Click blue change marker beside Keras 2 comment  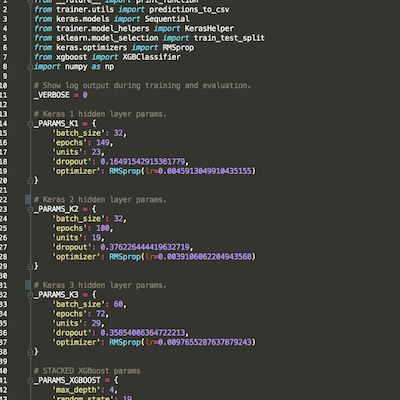[28, 200]
